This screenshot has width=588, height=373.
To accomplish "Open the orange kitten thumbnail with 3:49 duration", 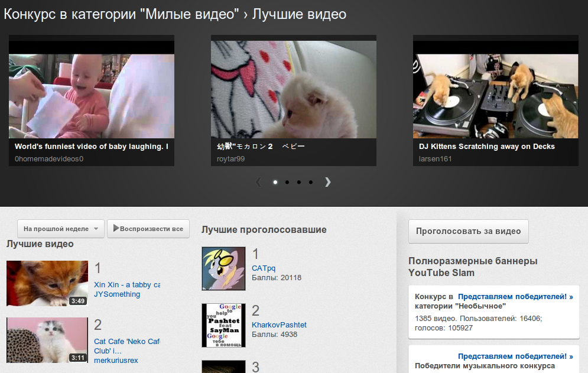I will click(47, 283).
